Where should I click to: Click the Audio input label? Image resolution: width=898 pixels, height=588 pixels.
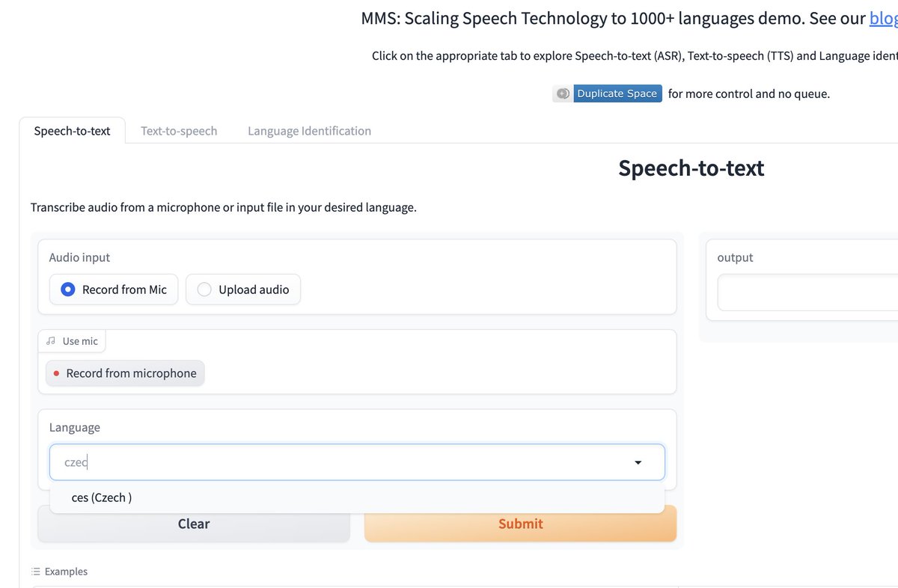click(79, 257)
